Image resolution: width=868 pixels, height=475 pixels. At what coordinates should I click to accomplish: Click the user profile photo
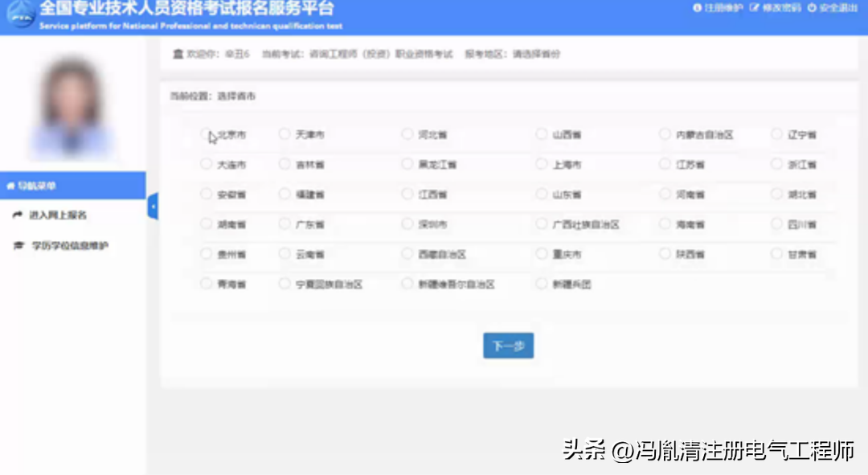(72, 104)
